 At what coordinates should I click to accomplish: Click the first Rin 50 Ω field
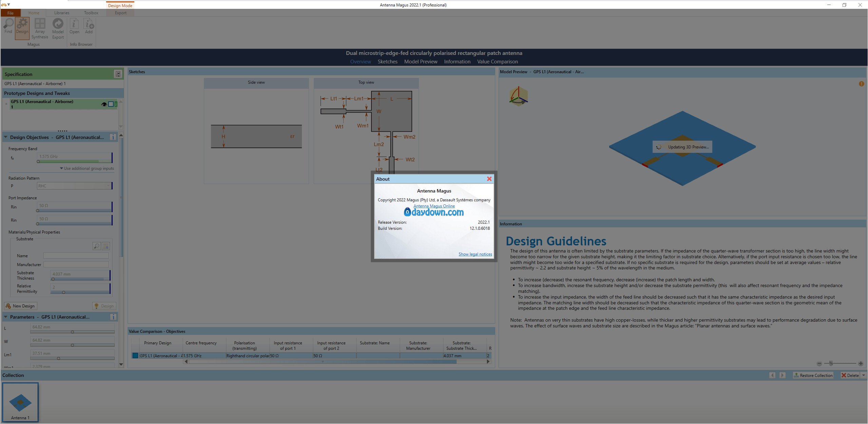point(74,205)
